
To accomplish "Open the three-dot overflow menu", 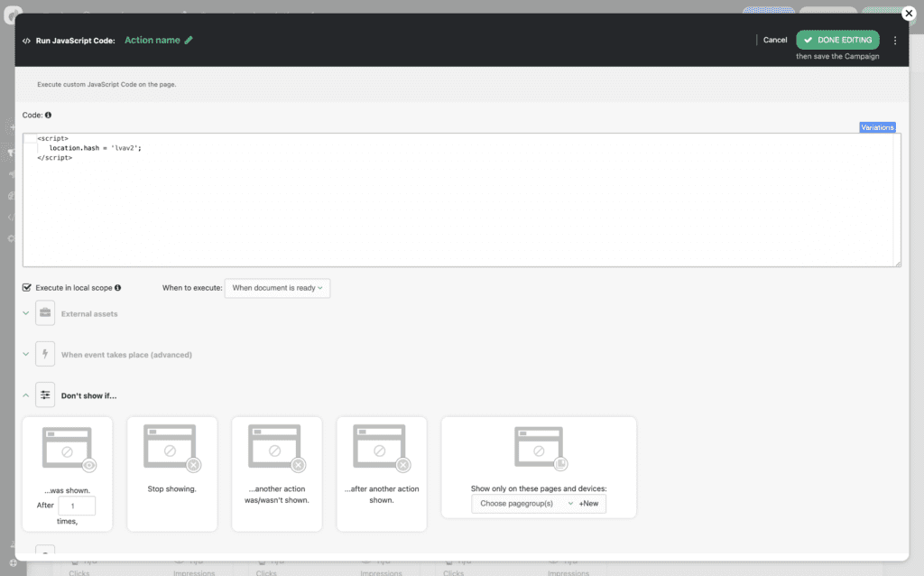I will 895,40.
